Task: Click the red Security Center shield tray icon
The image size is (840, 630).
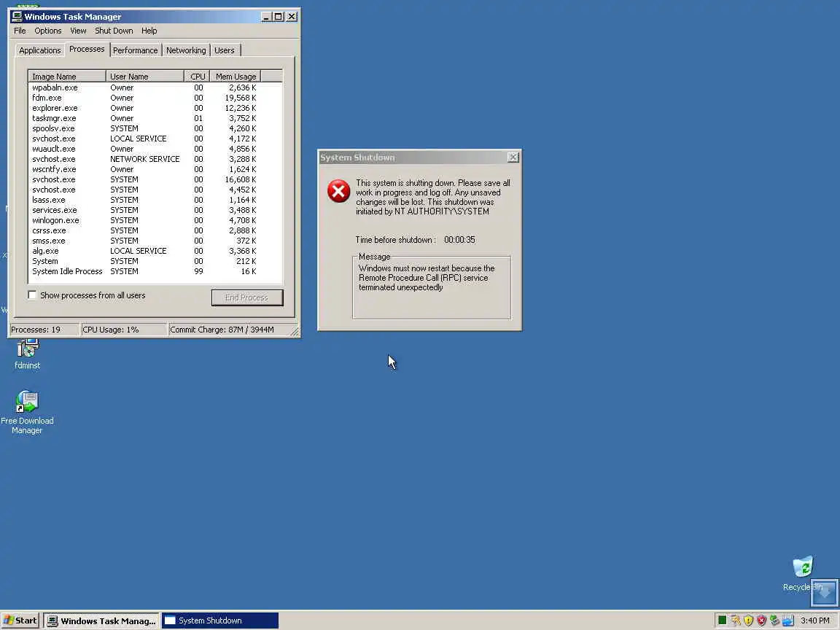Action: [761, 621]
